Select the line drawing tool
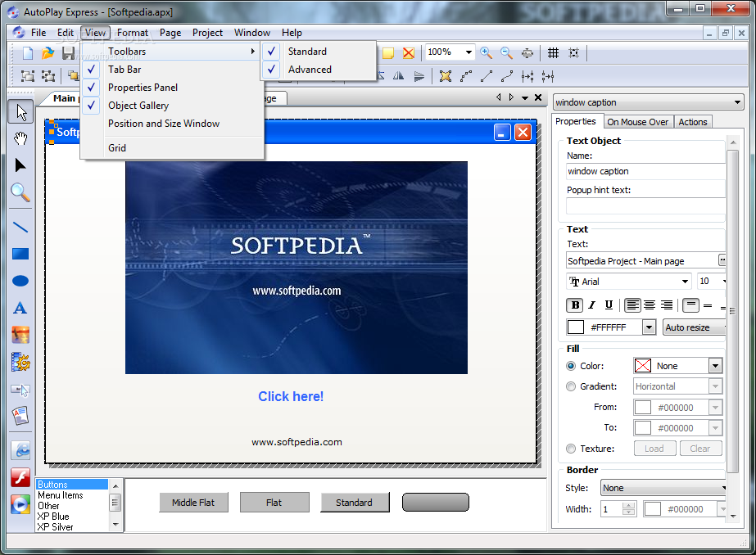The height and width of the screenshot is (555, 756). [20, 227]
